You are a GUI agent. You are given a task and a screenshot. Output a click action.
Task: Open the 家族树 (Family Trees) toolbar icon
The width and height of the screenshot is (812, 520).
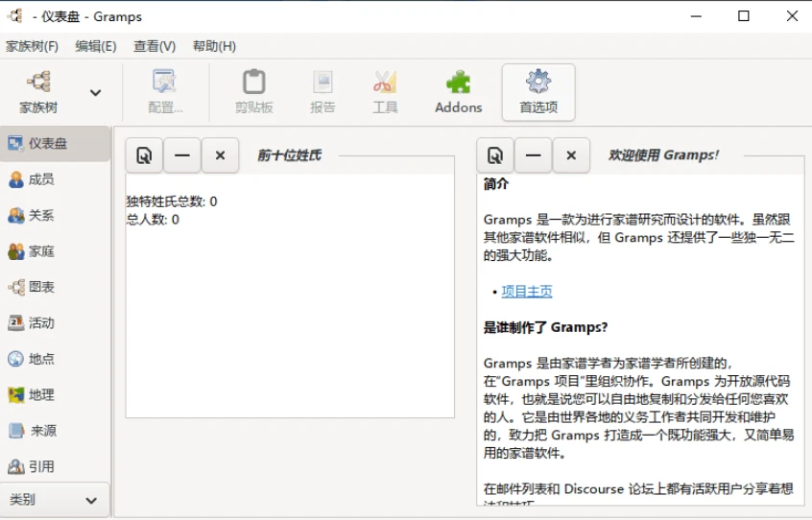point(38,91)
